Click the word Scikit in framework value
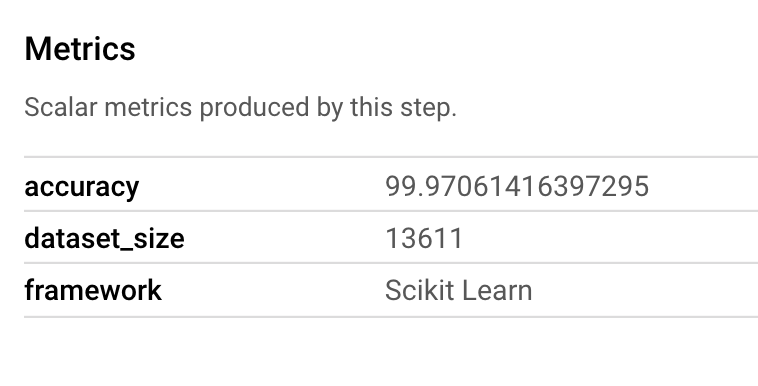 [x=420, y=290]
